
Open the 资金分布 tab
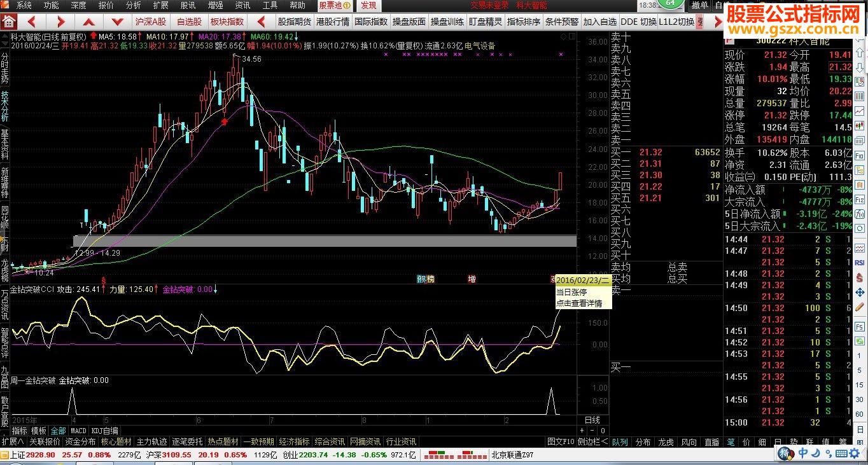(x=80, y=441)
